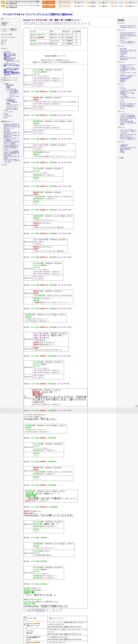Click もっと見る below recent pages
138x644 pixels.
pos(4,165)
